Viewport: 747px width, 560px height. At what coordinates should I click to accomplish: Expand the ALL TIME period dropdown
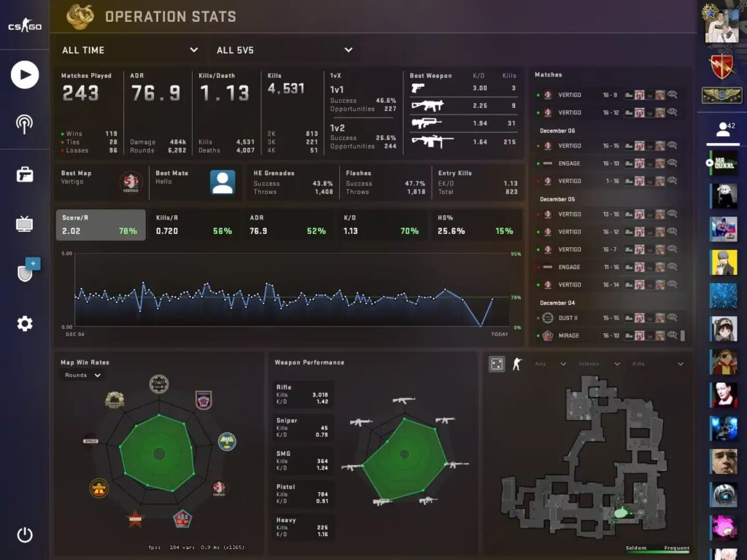coord(130,50)
